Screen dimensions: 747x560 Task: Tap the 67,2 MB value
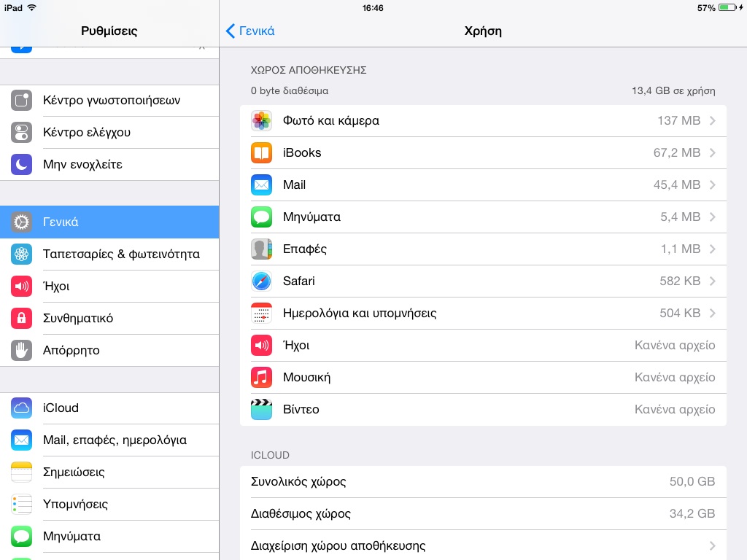pos(677,153)
